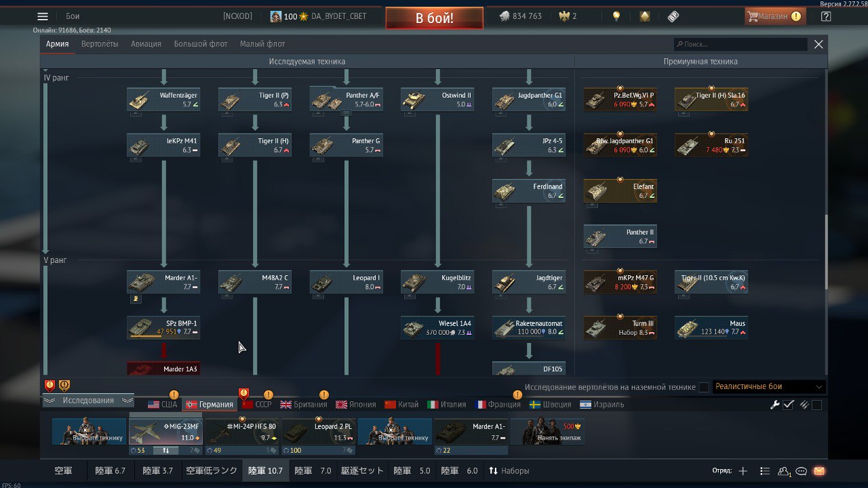Select Jagdtiger vehicle card
This screenshot has height=488, width=868.
tap(529, 282)
